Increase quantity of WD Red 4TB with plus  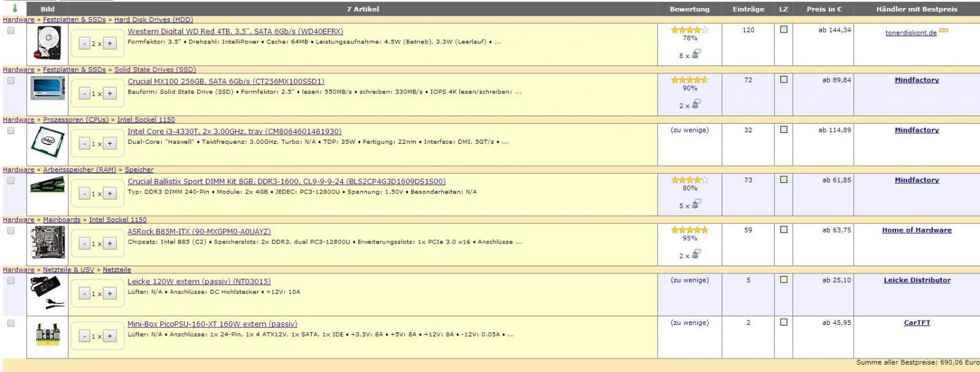[110, 43]
